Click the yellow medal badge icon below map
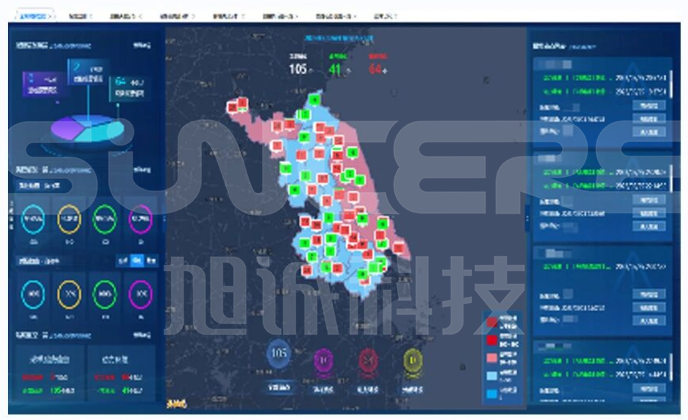Viewport: 688px width, 420px height. [x=412, y=362]
